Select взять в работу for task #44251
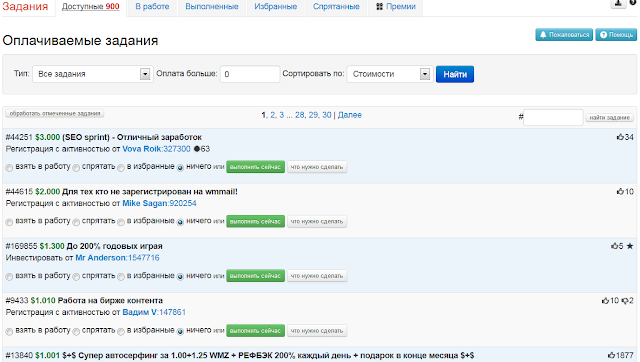The image size is (640, 362). point(9,168)
